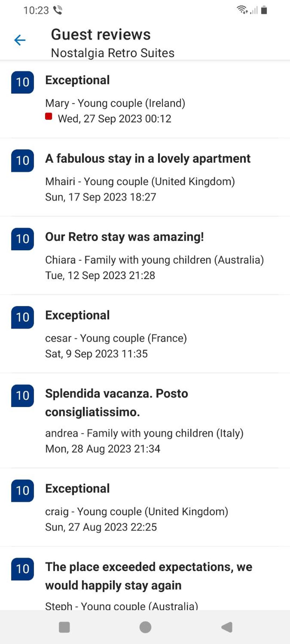Tap the Guest reviews title
The image size is (290, 644).
click(x=101, y=35)
